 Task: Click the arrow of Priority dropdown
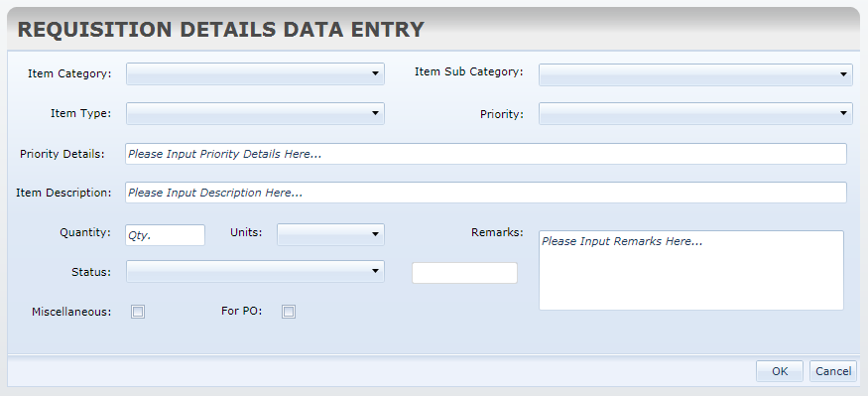click(843, 113)
